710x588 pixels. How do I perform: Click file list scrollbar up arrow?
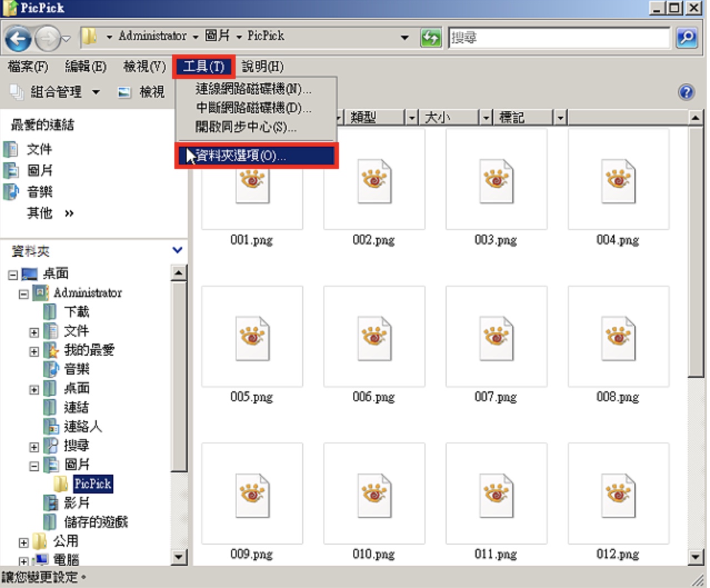(696, 117)
